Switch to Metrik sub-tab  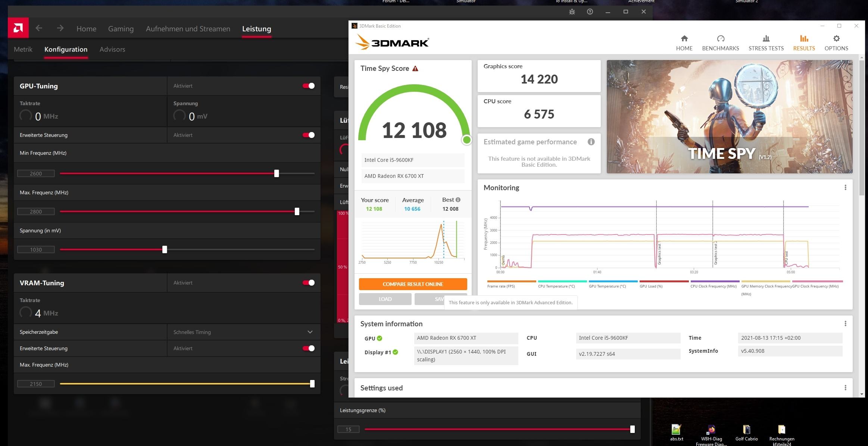pos(23,49)
